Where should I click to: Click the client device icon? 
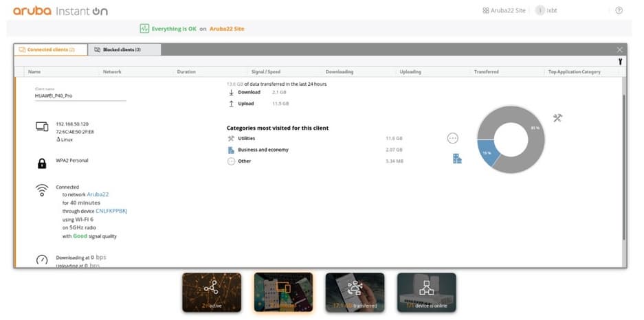tap(42, 127)
